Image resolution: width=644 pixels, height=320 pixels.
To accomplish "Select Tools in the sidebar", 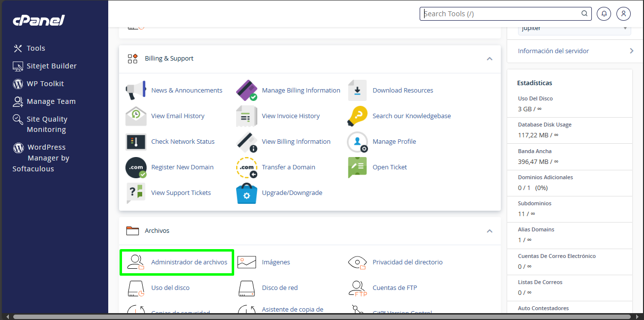I will point(35,48).
